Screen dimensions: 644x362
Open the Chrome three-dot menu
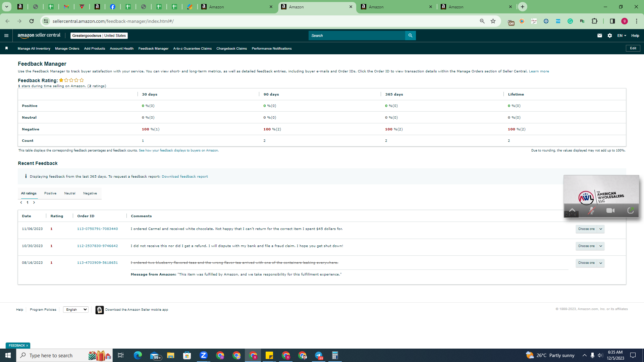pyautogui.click(x=637, y=21)
